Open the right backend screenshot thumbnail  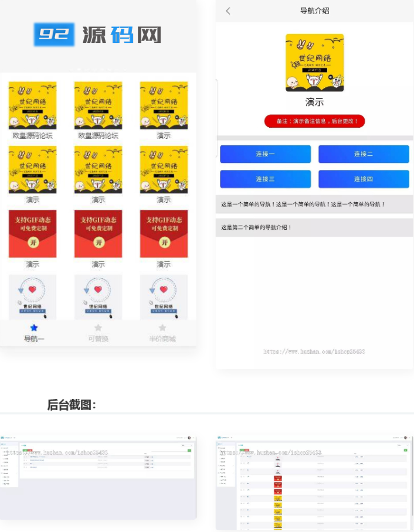pos(314,482)
